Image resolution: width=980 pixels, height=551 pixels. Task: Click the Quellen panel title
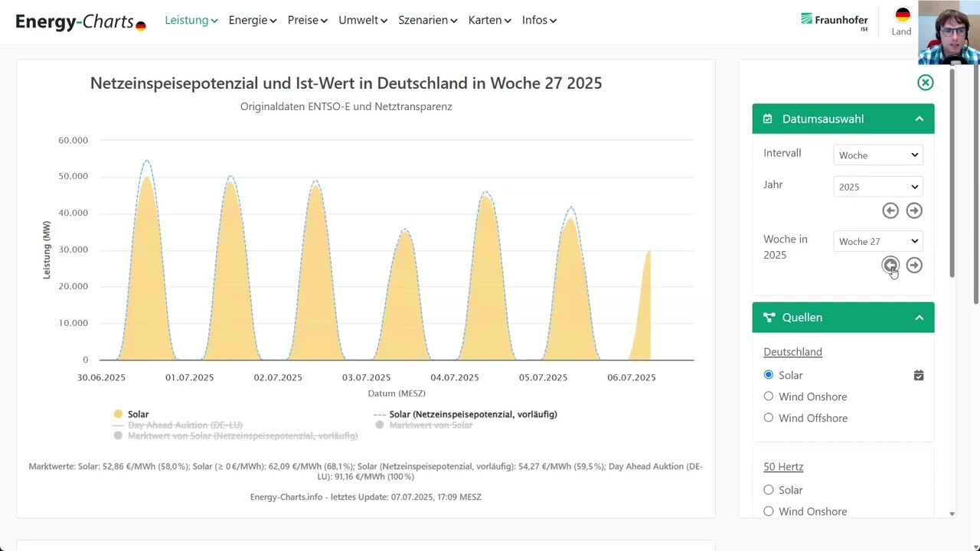point(802,318)
